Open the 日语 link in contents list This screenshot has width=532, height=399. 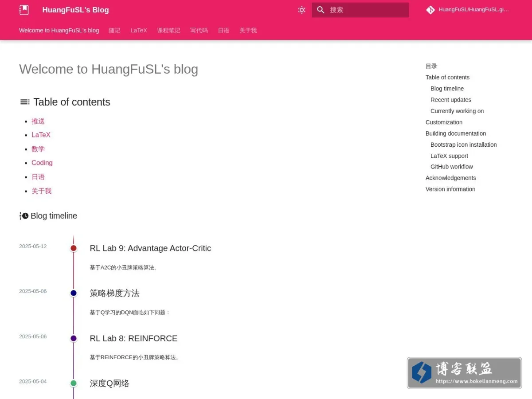[x=38, y=177]
